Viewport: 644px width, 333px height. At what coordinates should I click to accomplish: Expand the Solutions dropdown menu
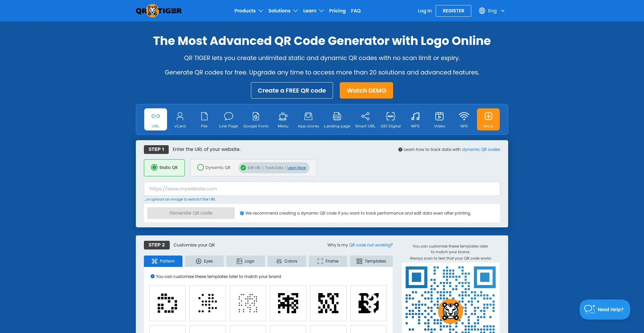283,11
